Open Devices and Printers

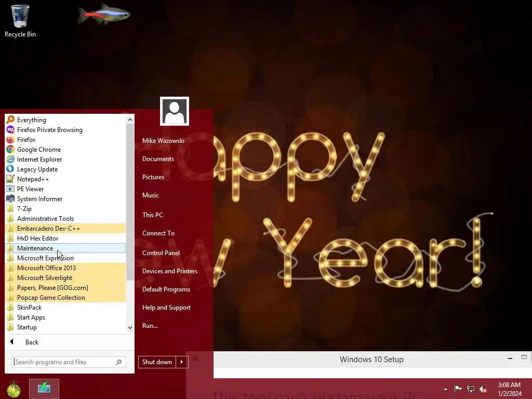tap(170, 271)
